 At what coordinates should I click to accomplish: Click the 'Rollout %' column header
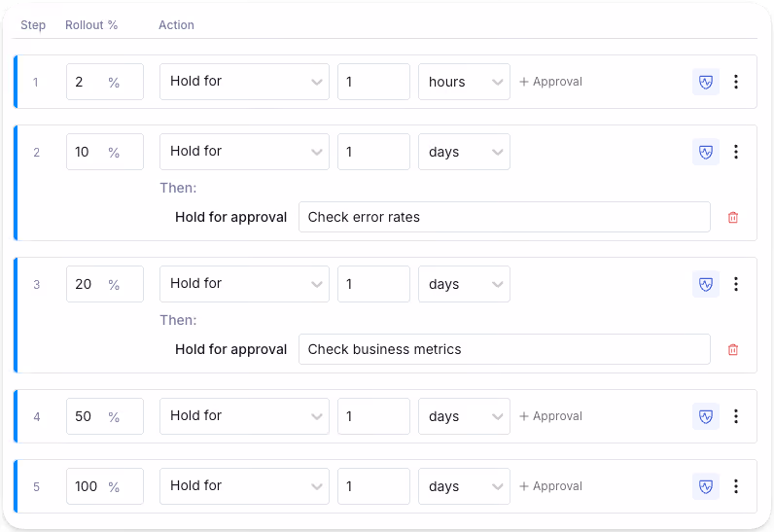(91, 25)
